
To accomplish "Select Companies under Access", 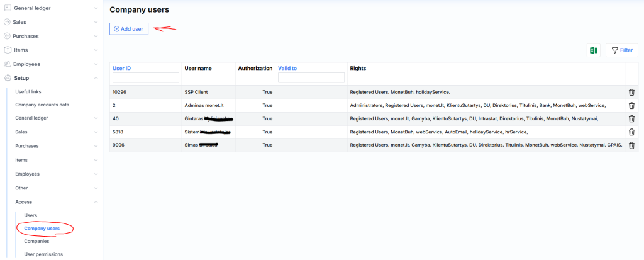I will tap(36, 241).
